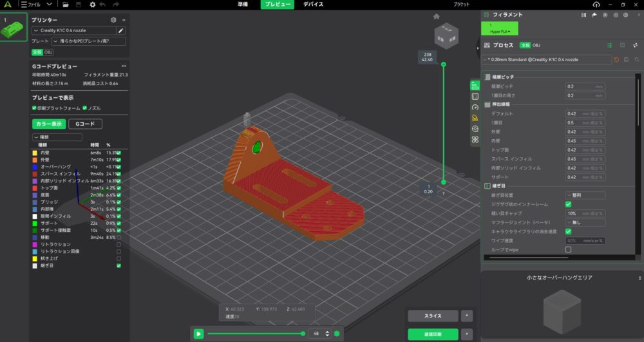
Task: Click the vertical layer slider top handle
Action: [x=443, y=64]
